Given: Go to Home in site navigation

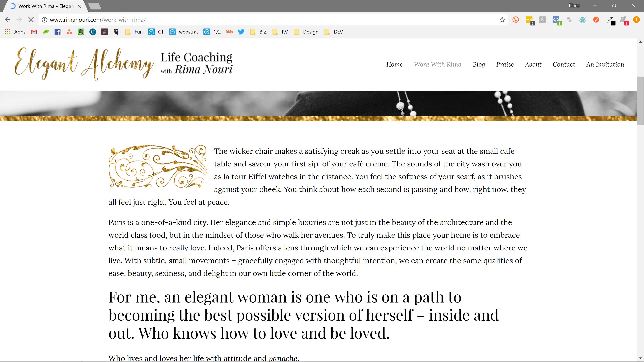Looking at the screenshot, I should click(394, 65).
